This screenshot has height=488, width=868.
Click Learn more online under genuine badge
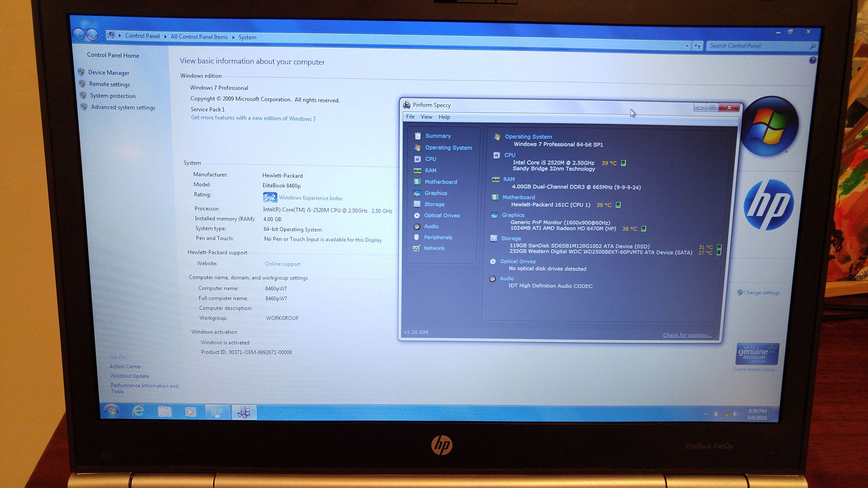click(x=755, y=370)
